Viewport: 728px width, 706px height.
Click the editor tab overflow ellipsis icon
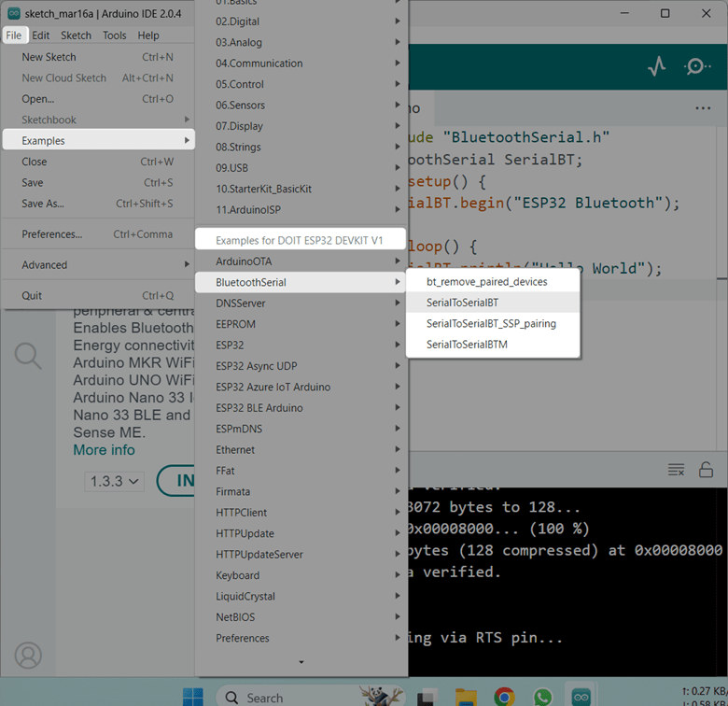[703, 108]
